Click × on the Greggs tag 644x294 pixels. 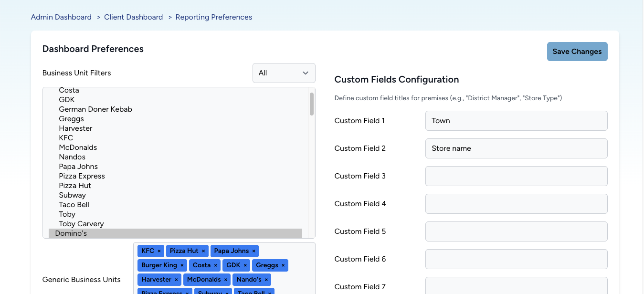283,265
